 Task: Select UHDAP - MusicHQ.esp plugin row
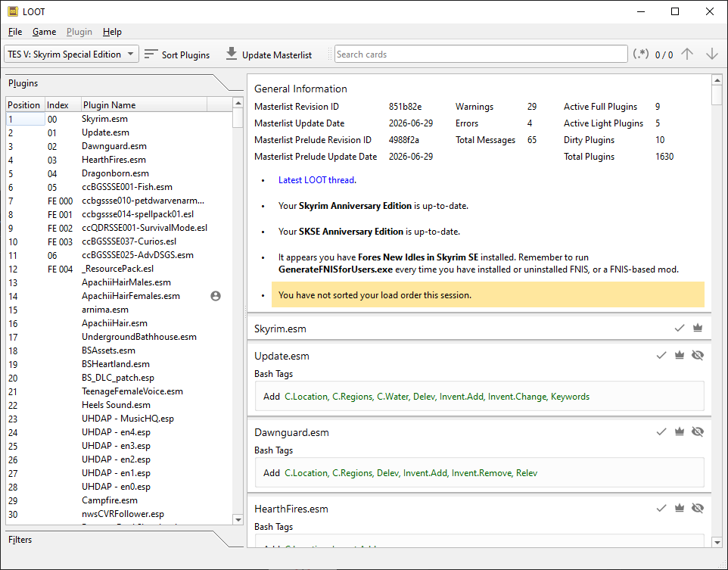(x=119, y=419)
